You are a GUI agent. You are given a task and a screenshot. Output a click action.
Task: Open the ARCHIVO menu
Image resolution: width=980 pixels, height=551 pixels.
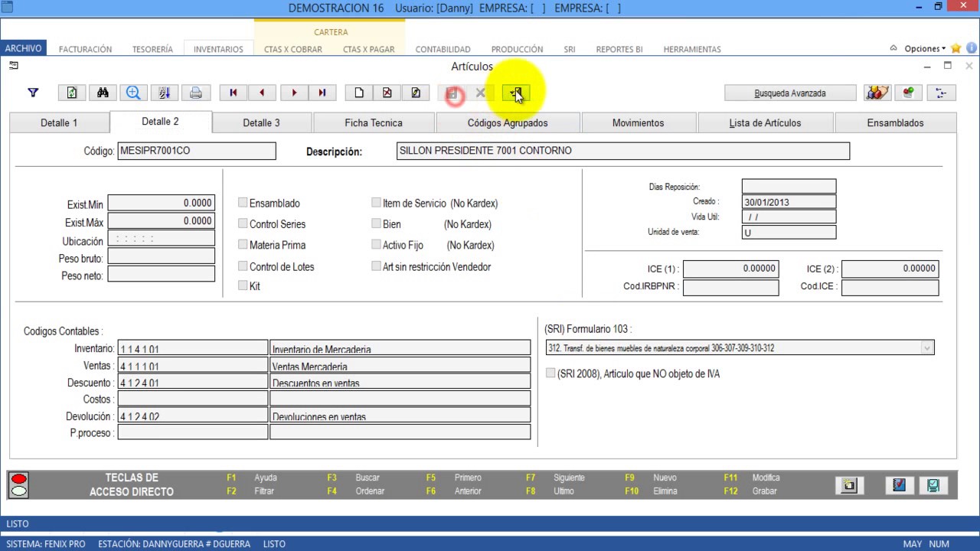[23, 48]
